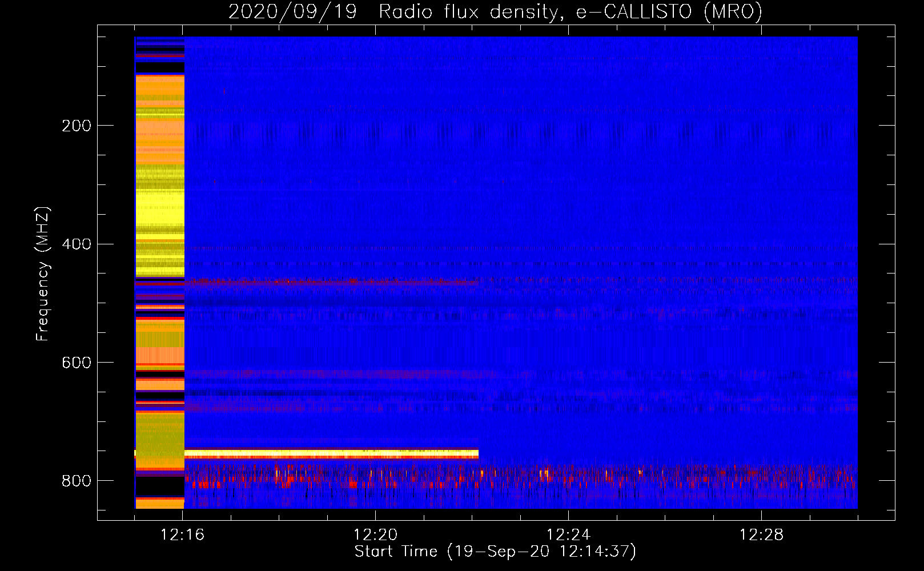The image size is (924, 571).
Task: Click the bright yellow-white emission band near 750 MHz
Action: tap(331, 453)
